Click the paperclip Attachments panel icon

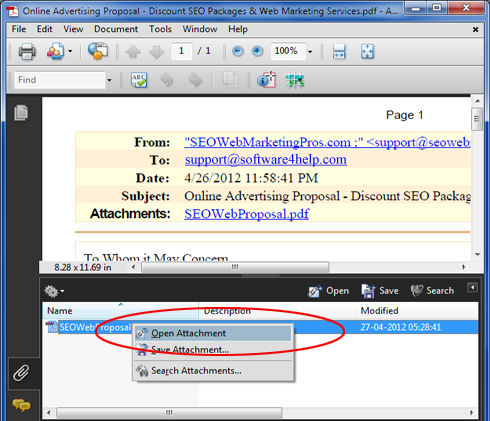tap(21, 373)
